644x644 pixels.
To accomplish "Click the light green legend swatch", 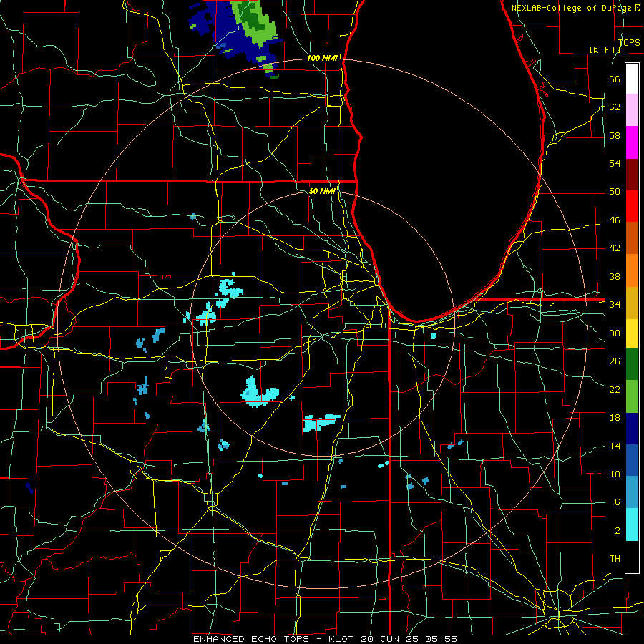I will coord(632,396).
